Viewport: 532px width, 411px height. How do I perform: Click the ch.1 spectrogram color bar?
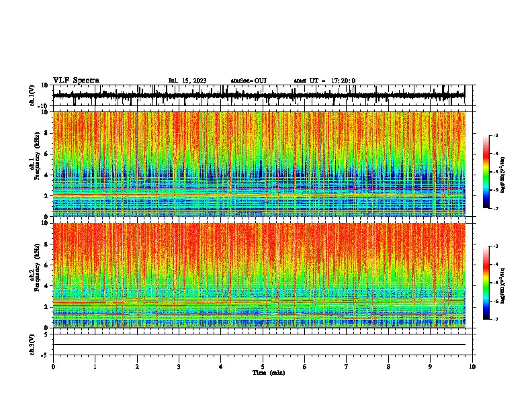(486, 172)
